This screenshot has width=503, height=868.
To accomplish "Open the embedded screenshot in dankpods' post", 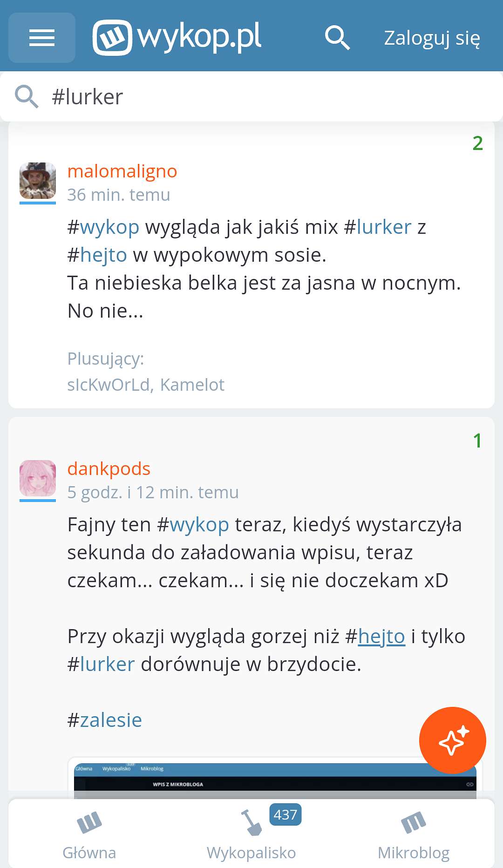I will coord(275,778).
